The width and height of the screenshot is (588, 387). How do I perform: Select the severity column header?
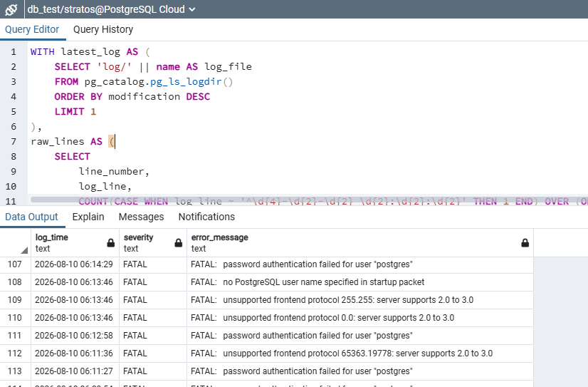(153, 243)
